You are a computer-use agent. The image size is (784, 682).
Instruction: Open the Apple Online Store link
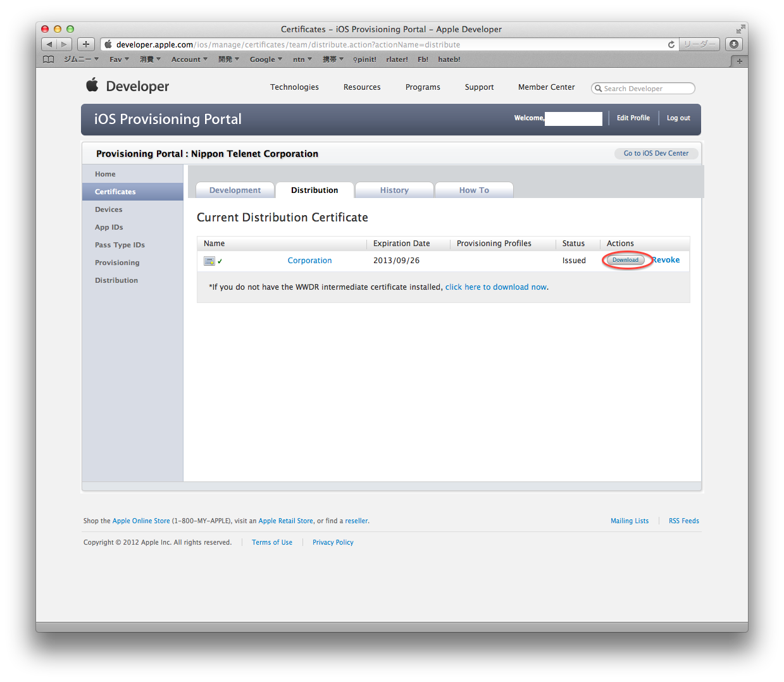tap(141, 521)
